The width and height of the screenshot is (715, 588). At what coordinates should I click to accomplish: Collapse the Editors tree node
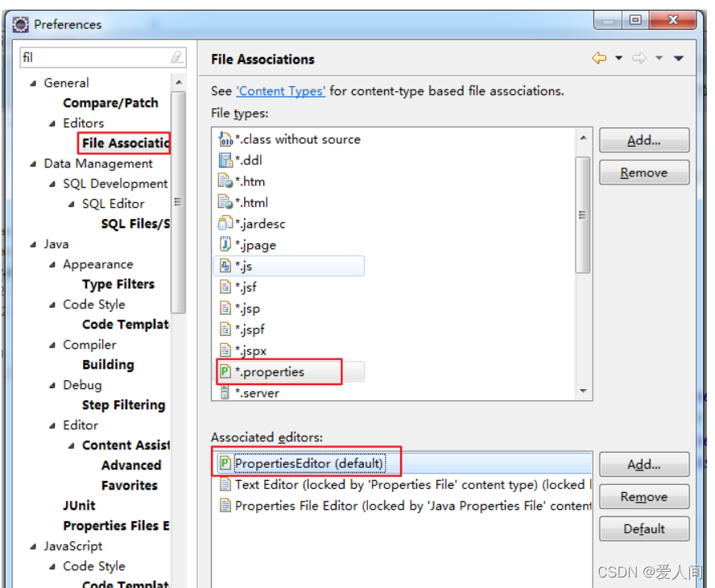pos(52,123)
